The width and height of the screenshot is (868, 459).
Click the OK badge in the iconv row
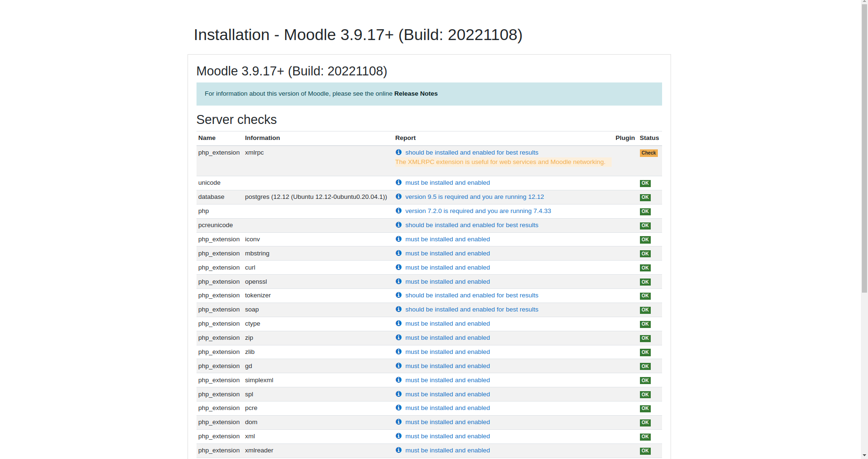pos(645,240)
